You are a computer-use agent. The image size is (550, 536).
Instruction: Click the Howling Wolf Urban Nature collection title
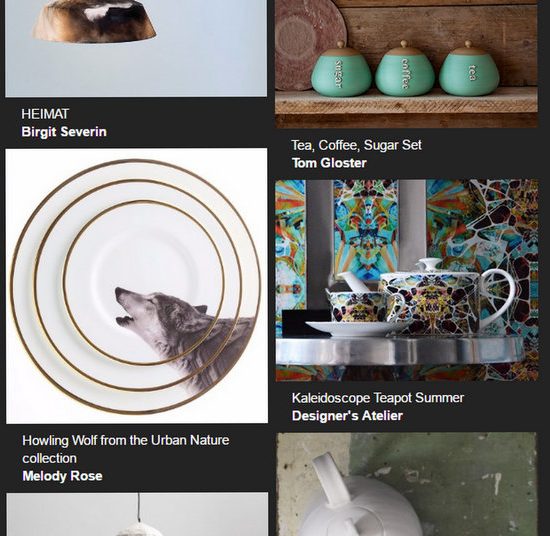(126, 449)
